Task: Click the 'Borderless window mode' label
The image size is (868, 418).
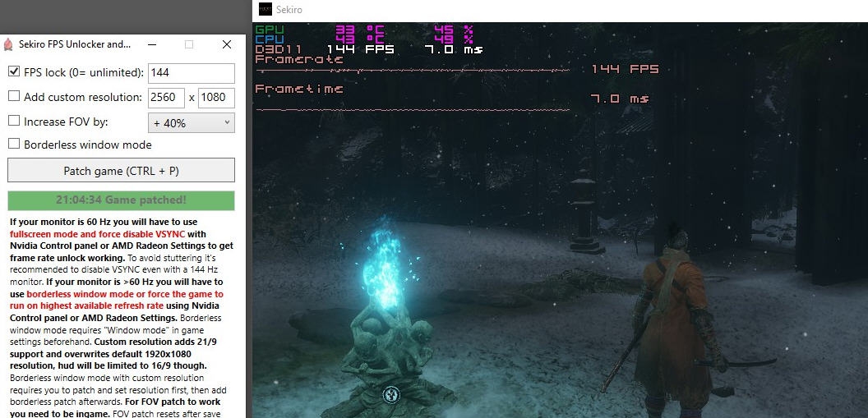Action: (x=87, y=145)
